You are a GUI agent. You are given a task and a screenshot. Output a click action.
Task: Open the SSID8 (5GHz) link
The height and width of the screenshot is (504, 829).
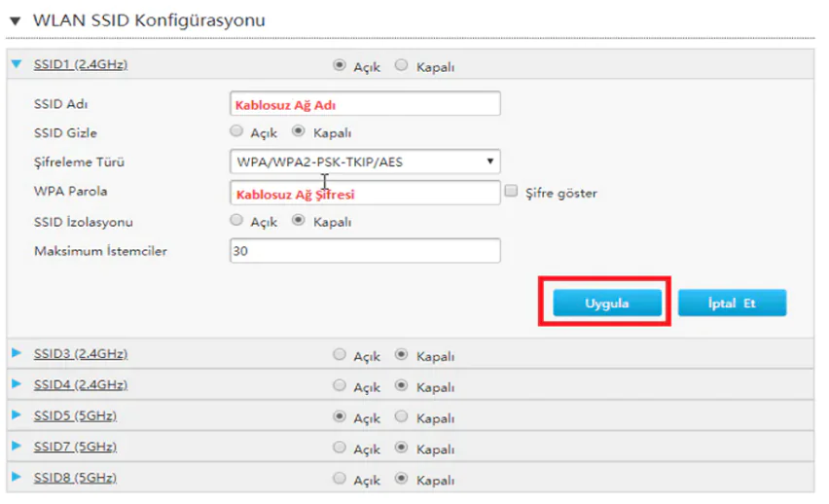75,479
